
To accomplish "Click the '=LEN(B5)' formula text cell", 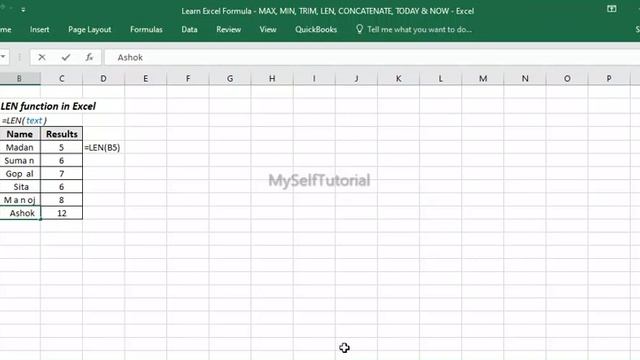I will (x=102, y=147).
